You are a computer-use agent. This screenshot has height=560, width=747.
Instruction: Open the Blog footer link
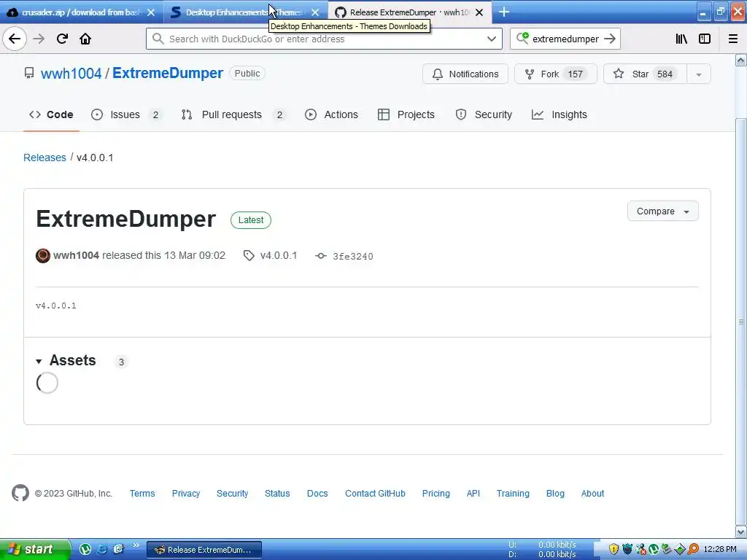coord(555,494)
